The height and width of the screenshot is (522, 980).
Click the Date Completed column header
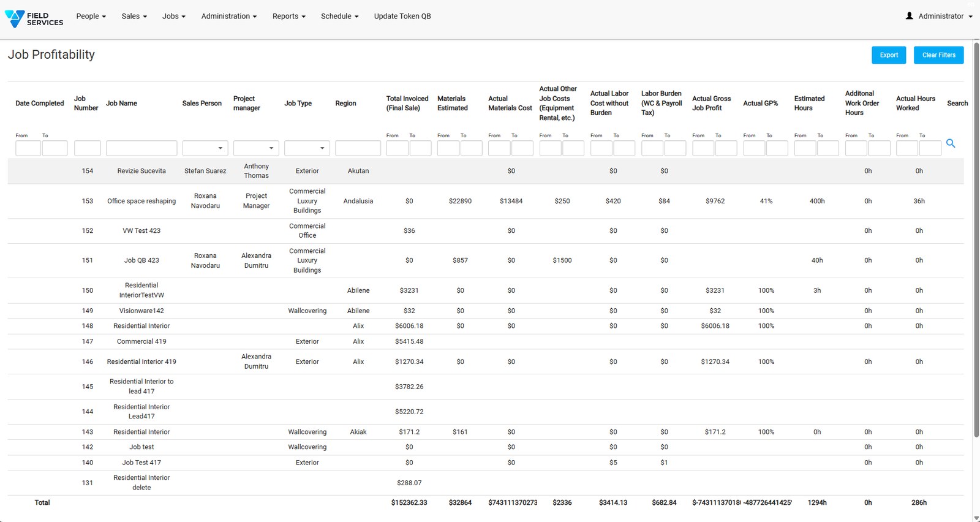(x=40, y=104)
